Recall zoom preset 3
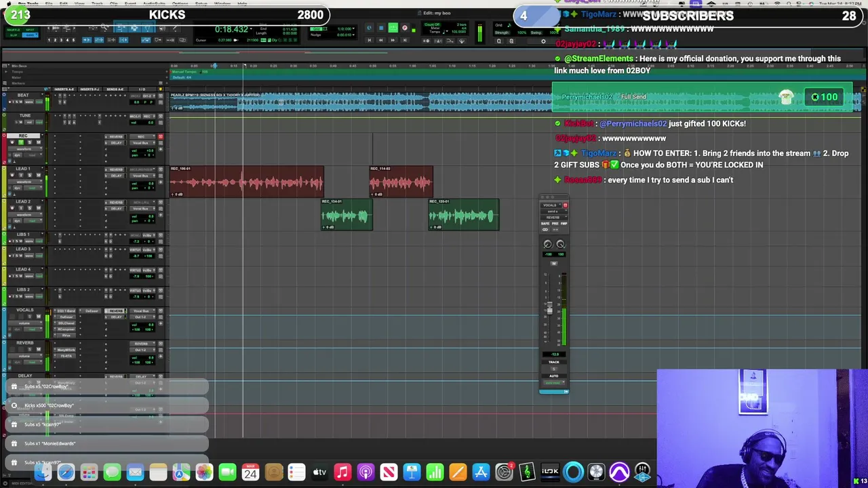Image resolution: width=868 pixels, height=488 pixels. (x=61, y=39)
